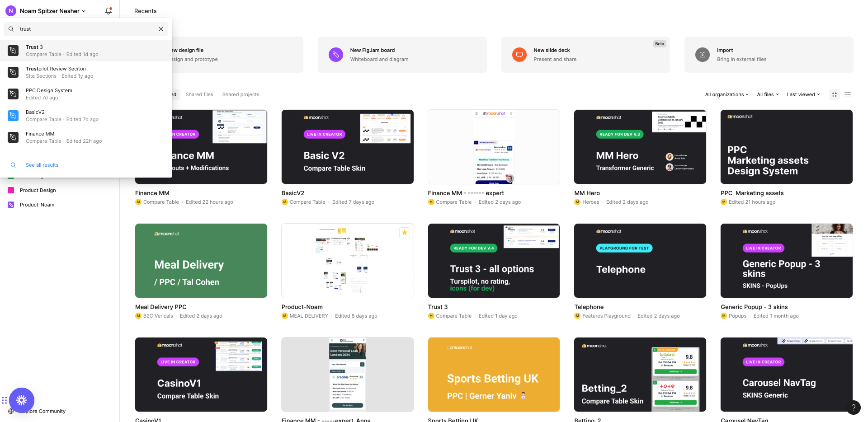This screenshot has width=868, height=422.
Task: Clear the search field with the X
Action: coord(161,29)
